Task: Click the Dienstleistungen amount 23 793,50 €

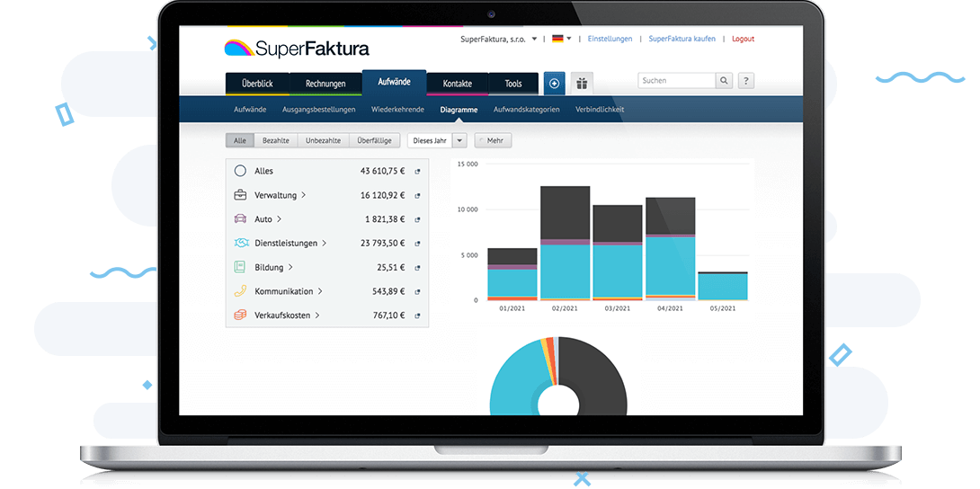Action: coord(382,244)
